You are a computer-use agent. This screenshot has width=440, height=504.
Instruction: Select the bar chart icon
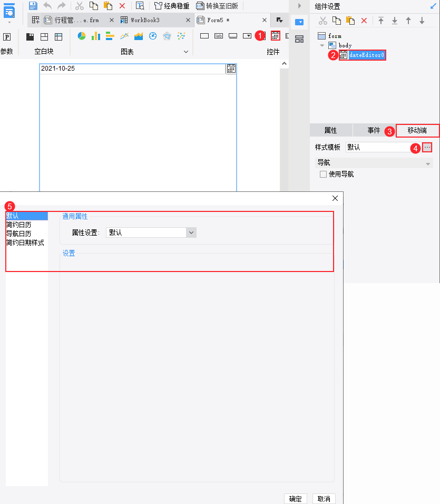[x=96, y=36]
